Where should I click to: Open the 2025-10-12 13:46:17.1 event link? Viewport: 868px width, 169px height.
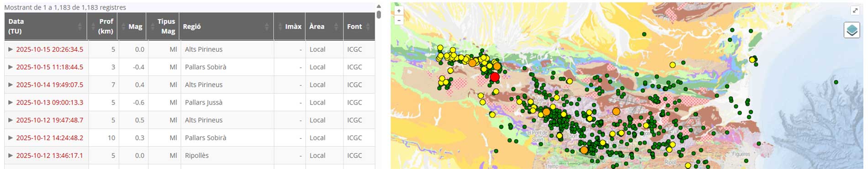pyautogui.click(x=50, y=156)
